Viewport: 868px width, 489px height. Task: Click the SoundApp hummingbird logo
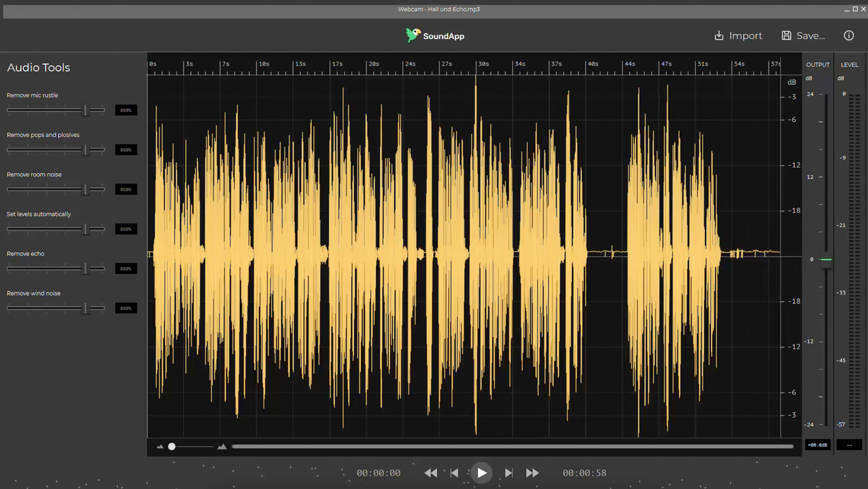point(413,35)
